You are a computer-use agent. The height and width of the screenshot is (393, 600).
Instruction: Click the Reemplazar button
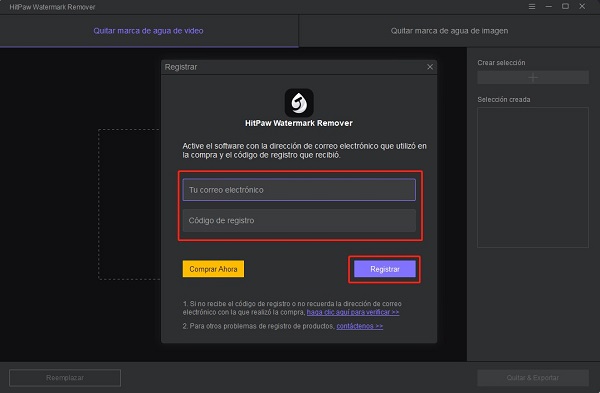[65, 378]
